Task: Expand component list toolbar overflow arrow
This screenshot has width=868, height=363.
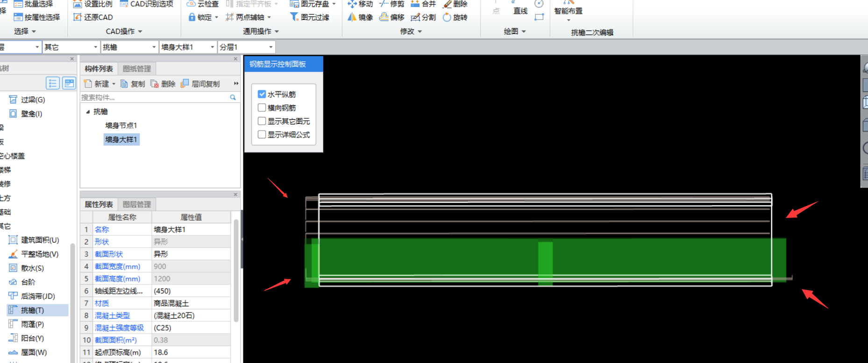Action: (x=236, y=84)
